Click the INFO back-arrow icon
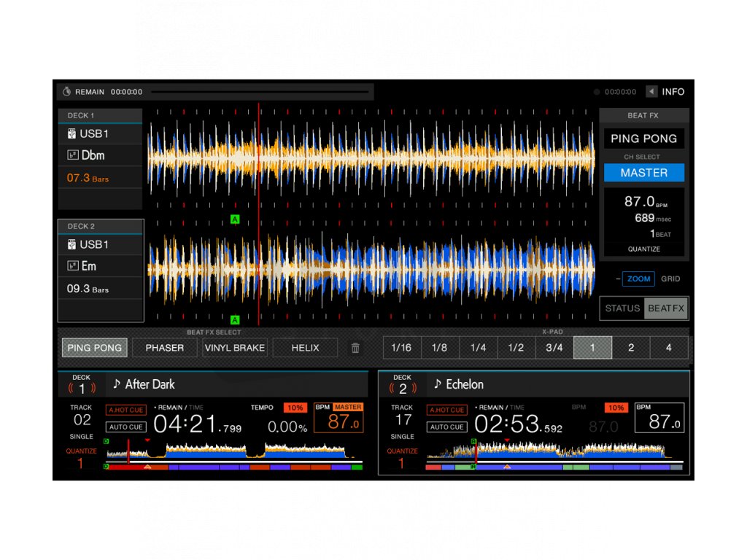 (x=651, y=92)
